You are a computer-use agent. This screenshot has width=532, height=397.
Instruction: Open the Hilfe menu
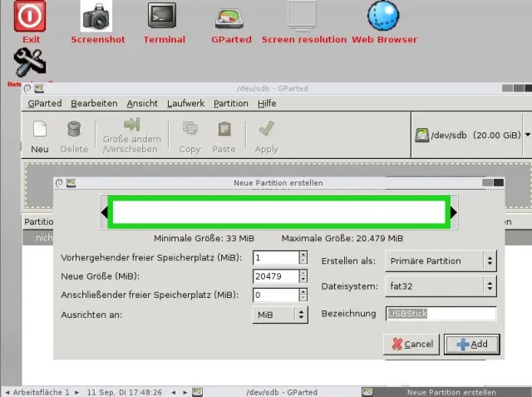(x=267, y=103)
